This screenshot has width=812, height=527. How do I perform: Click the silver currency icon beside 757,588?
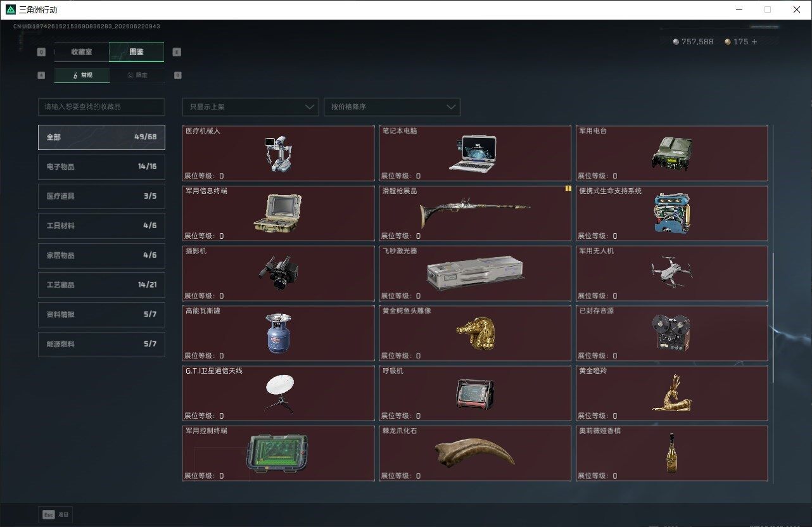[x=676, y=42]
